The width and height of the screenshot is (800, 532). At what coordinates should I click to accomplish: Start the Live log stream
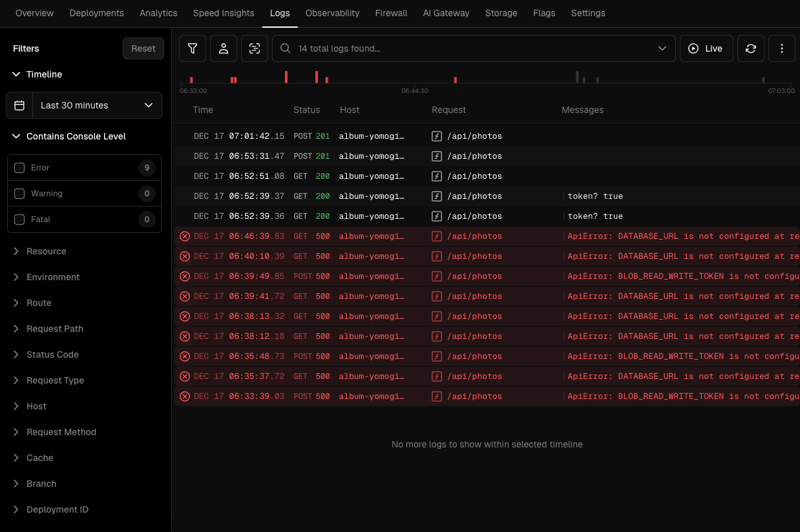pyautogui.click(x=706, y=48)
